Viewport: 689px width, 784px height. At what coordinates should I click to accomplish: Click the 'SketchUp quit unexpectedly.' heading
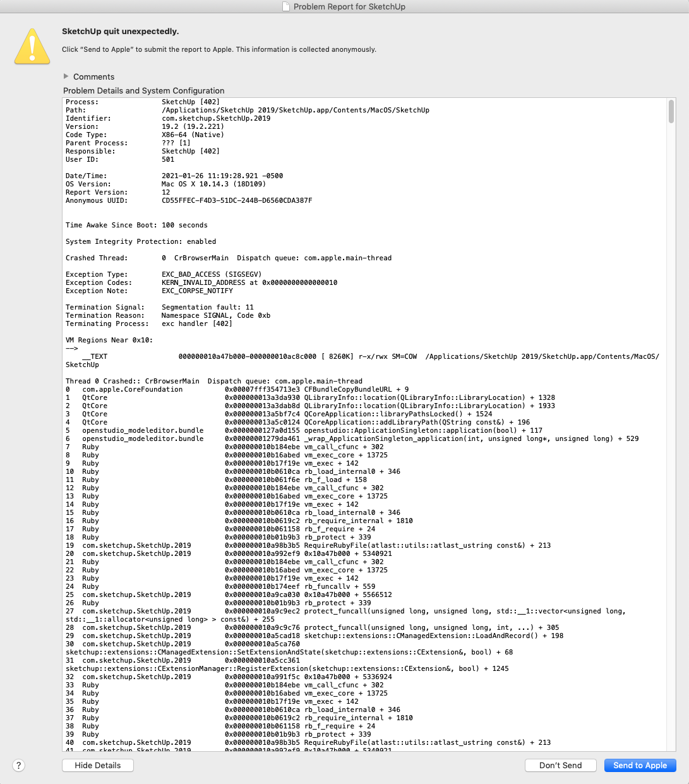coord(120,31)
